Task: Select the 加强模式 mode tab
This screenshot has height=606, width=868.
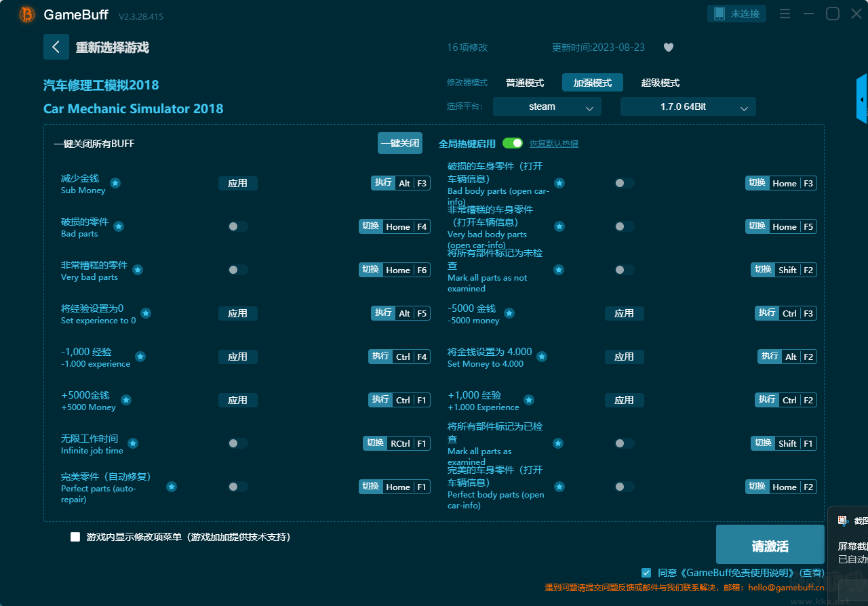Action: coord(593,83)
